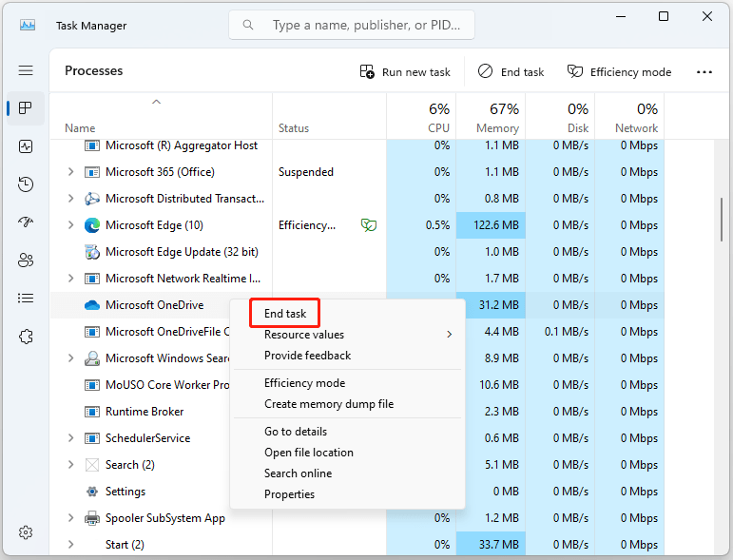The height and width of the screenshot is (560, 733).
Task: Expand the Microsoft Distributed Transaction process
Action: point(70,199)
